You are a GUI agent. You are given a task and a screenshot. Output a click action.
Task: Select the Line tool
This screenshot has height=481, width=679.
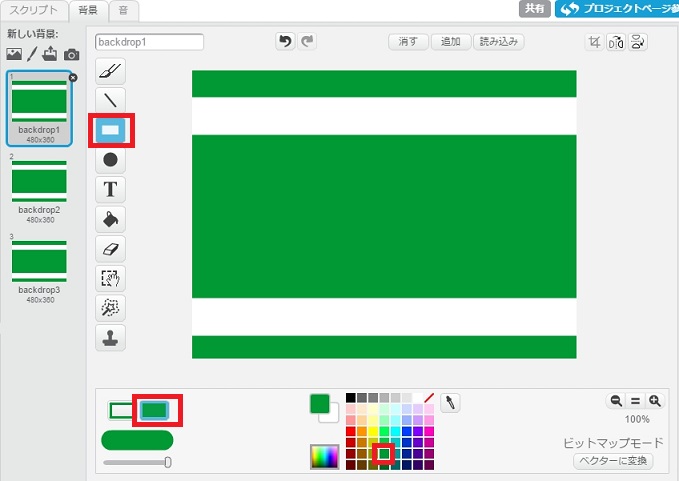click(x=110, y=100)
